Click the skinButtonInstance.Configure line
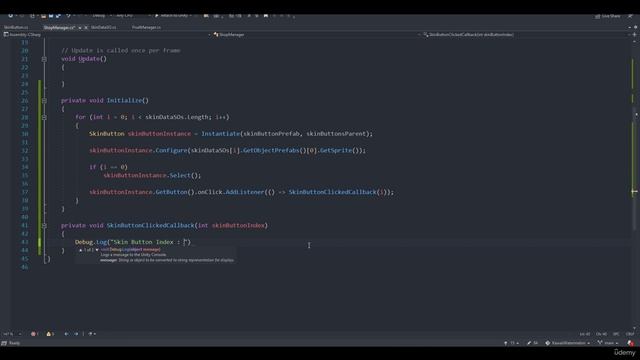This screenshot has width=640, height=360. (x=228, y=151)
